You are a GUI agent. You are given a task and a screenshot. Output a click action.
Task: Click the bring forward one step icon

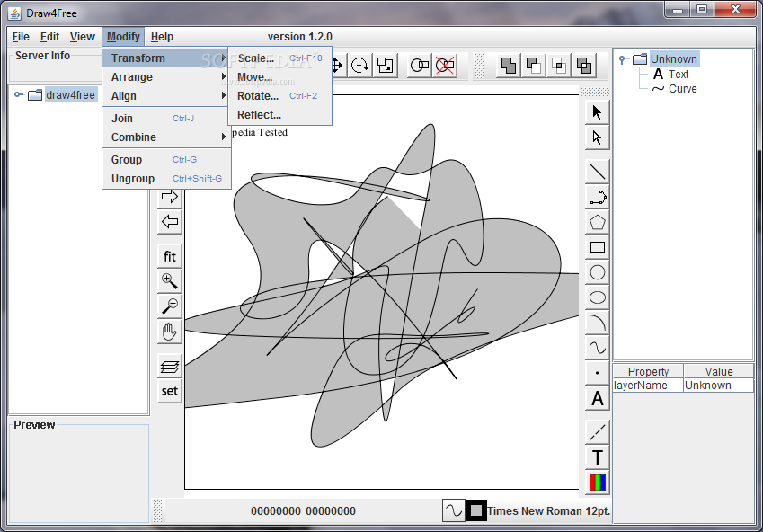pyautogui.click(x=534, y=66)
